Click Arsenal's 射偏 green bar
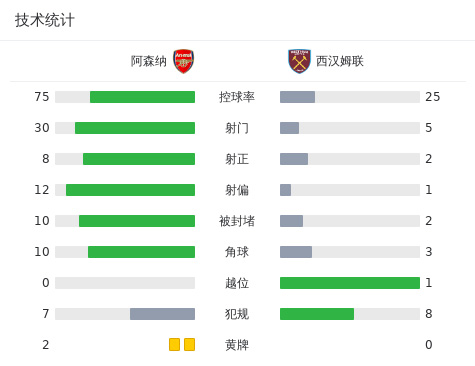The width and height of the screenshot is (475, 366). [x=130, y=190]
